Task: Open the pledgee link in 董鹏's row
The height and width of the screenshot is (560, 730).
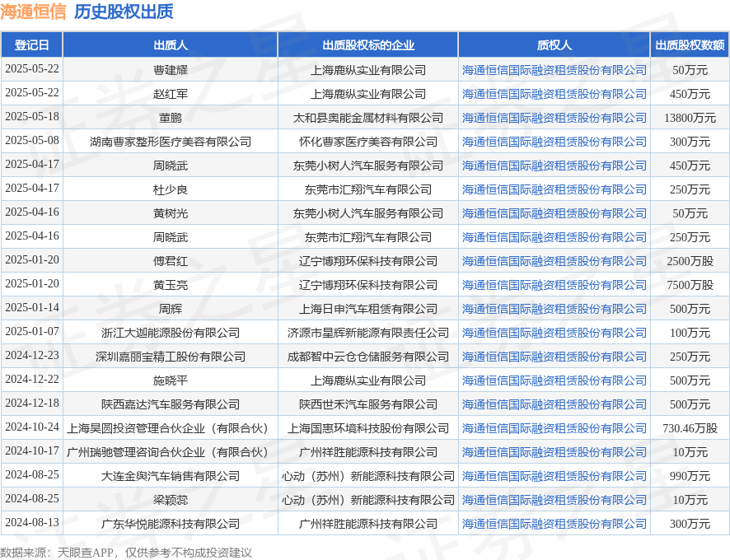Action: click(554, 118)
